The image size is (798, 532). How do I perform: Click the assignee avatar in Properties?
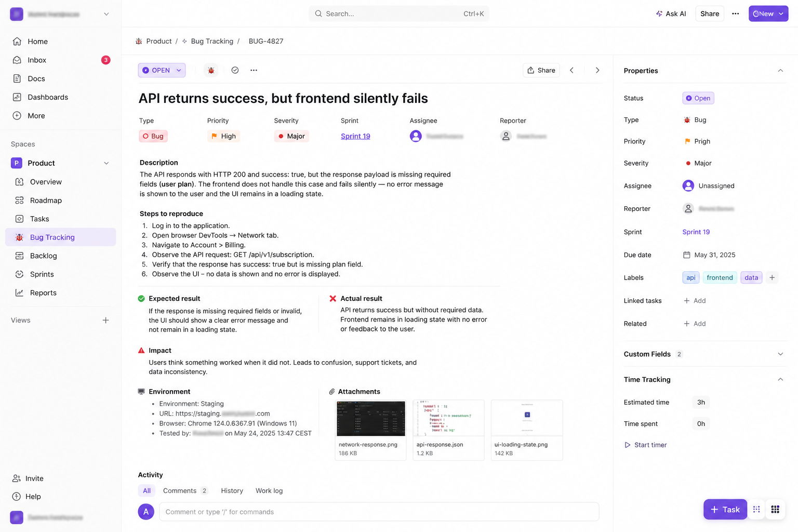click(x=688, y=186)
